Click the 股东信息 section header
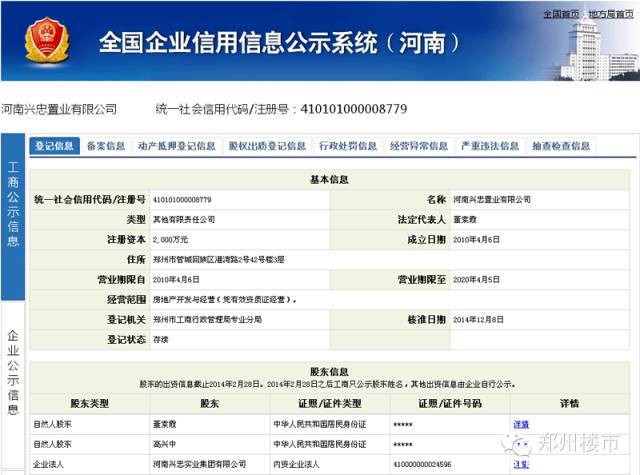The height and width of the screenshot is (475, 640). [329, 372]
